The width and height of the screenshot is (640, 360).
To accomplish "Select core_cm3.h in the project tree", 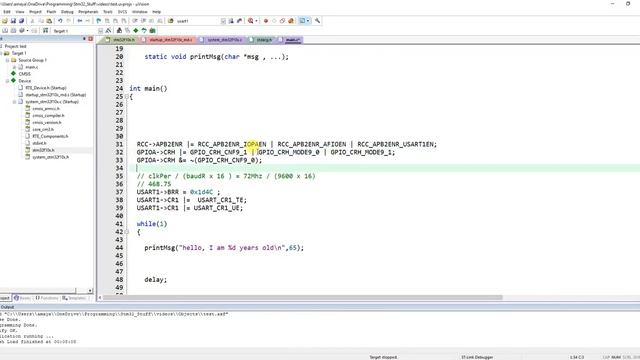I will [43, 129].
